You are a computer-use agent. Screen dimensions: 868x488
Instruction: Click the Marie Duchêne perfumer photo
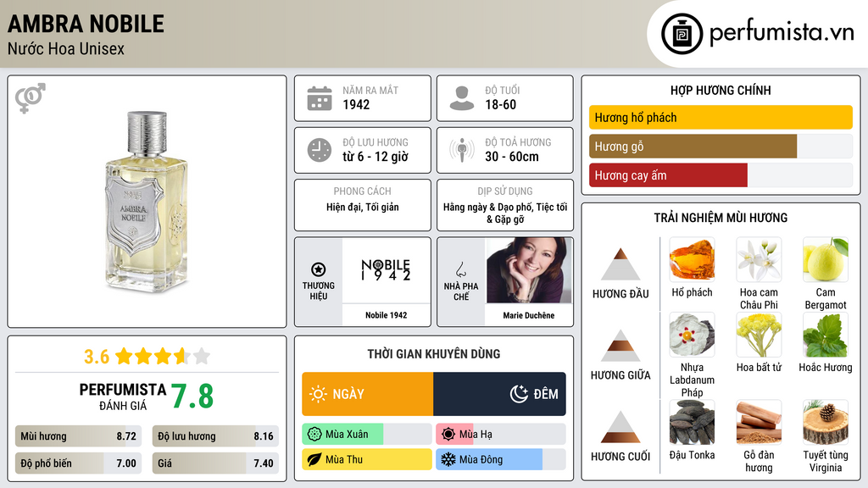(x=529, y=270)
